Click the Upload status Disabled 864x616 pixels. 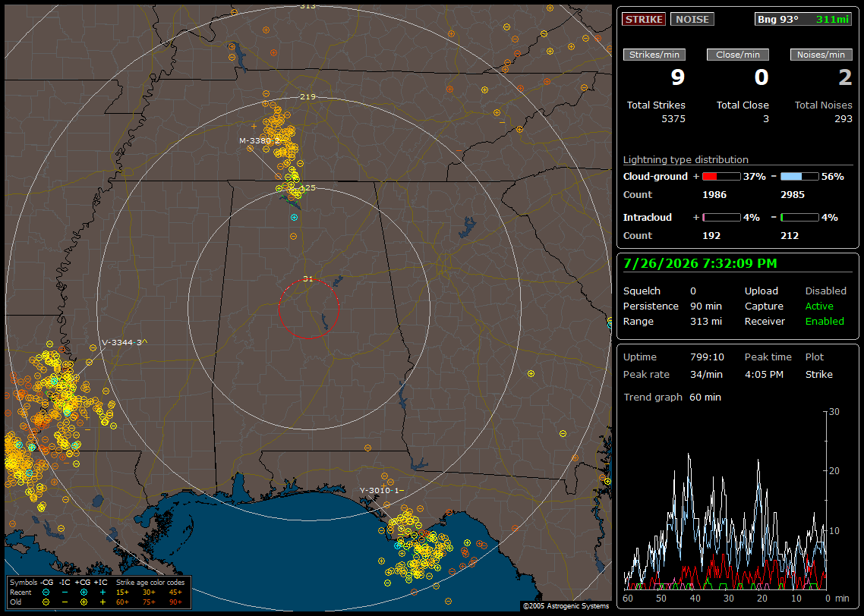825,291
